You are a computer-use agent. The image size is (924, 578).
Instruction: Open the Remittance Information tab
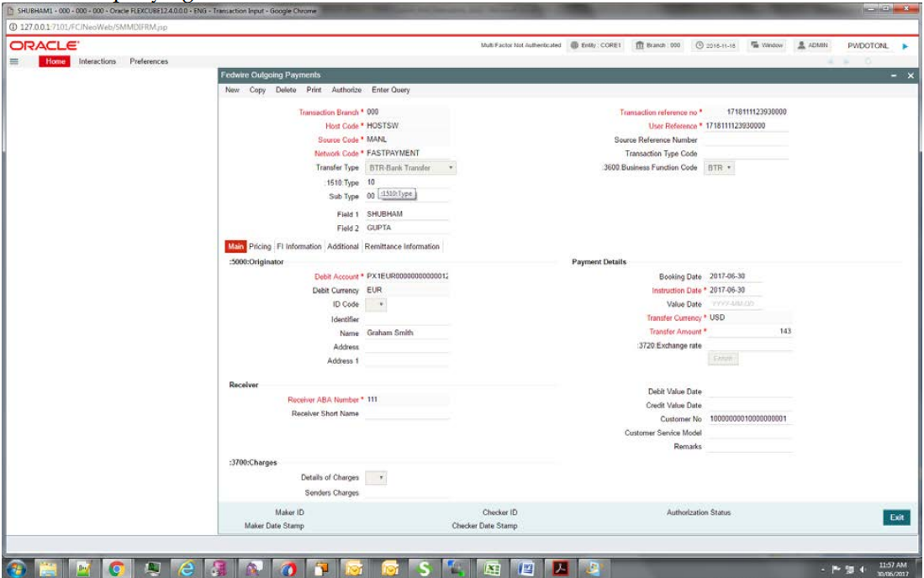point(402,247)
